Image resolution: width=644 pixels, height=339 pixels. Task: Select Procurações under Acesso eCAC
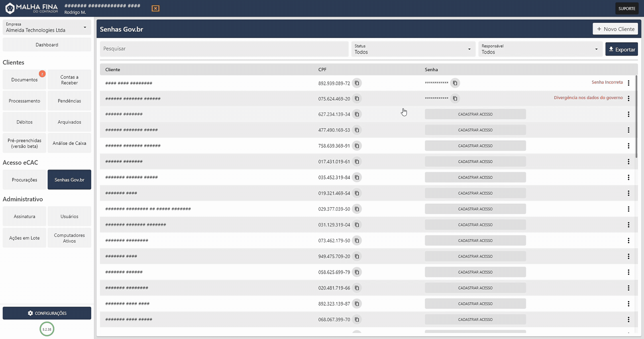pyautogui.click(x=24, y=180)
